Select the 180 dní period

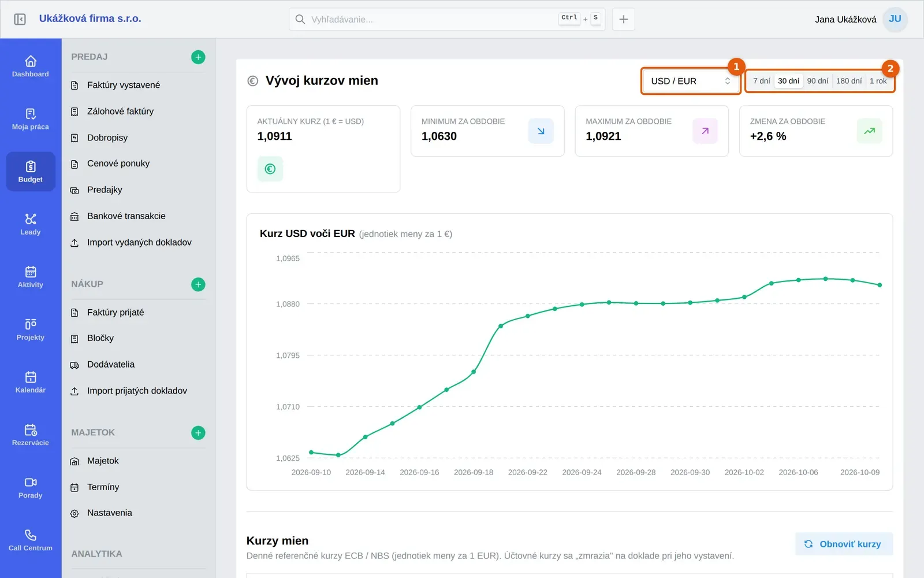tap(849, 81)
